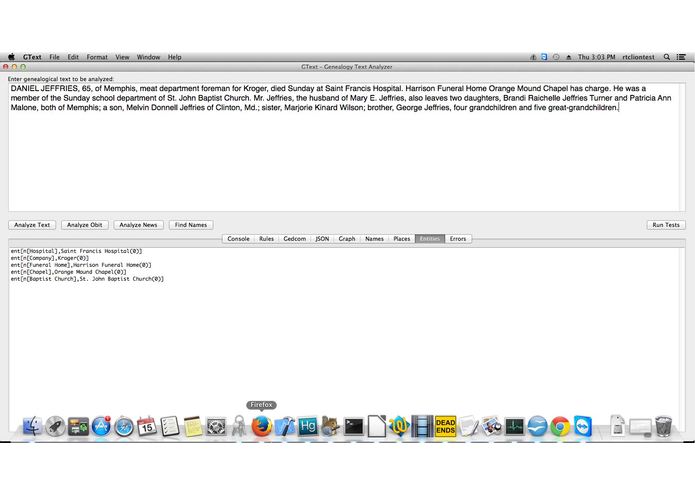This screenshot has height=494, width=695.
Task: Click the Run Tests button
Action: [666, 225]
